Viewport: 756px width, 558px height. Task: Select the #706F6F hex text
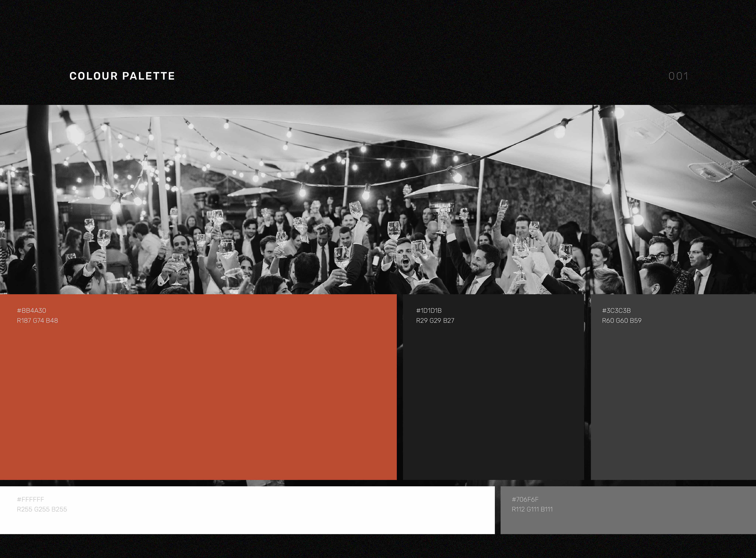point(525,499)
